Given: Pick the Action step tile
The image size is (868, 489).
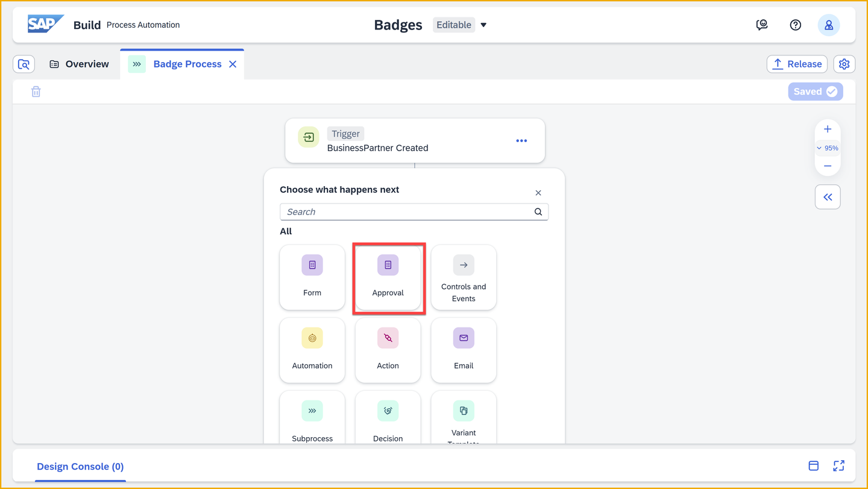Looking at the screenshot, I should pos(388,350).
